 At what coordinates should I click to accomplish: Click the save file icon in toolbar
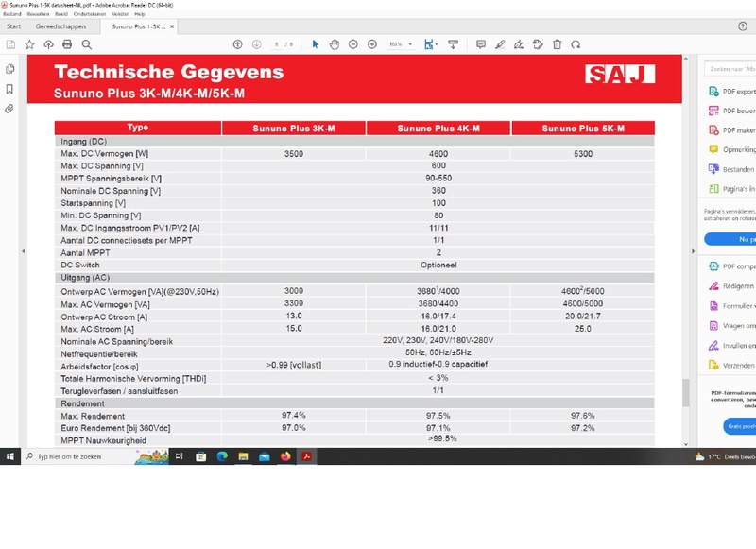[10, 44]
